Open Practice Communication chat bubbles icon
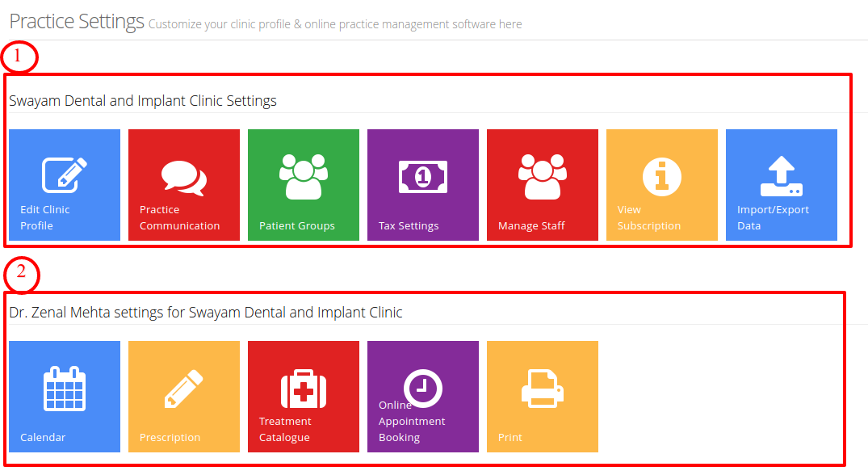This screenshot has width=868, height=475. click(x=184, y=178)
